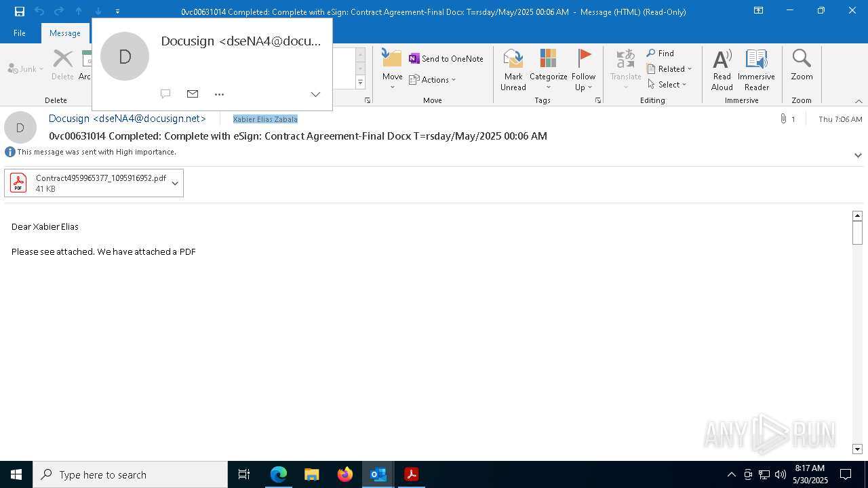Click the message body scroll up arrow
868x488 pixels.
pos(857,216)
